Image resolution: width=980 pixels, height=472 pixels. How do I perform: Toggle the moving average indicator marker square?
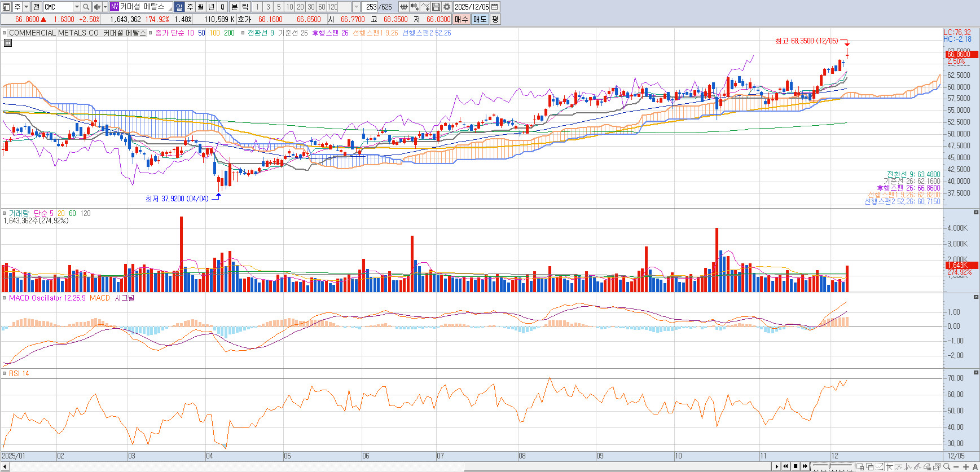coord(151,33)
